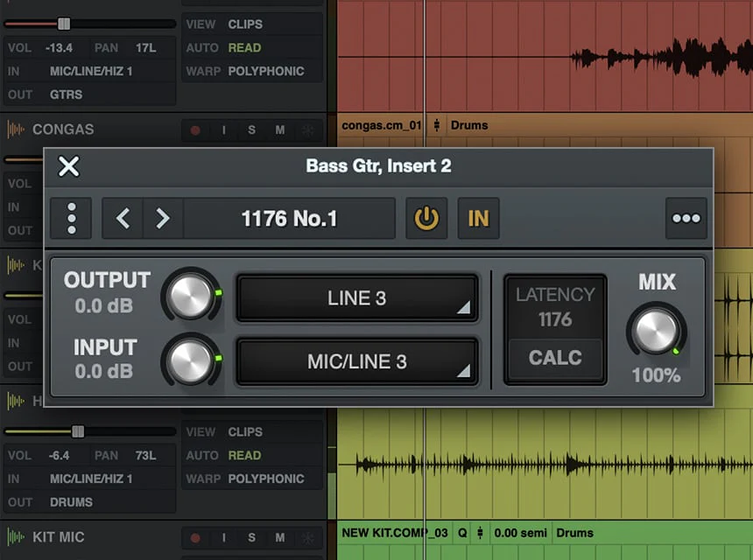Image resolution: width=753 pixels, height=560 pixels.
Task: Open the horizontal three-dot options button
Action: 686,219
